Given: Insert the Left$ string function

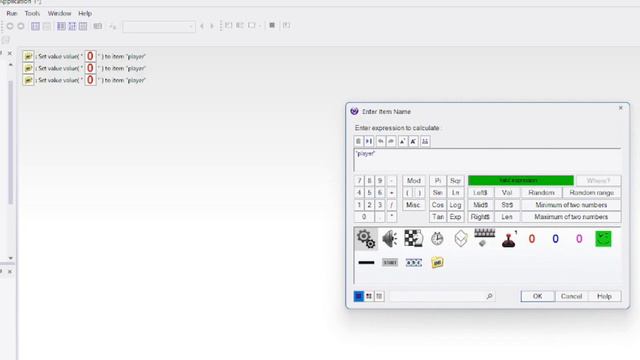Looking at the screenshot, I should click(480, 193).
